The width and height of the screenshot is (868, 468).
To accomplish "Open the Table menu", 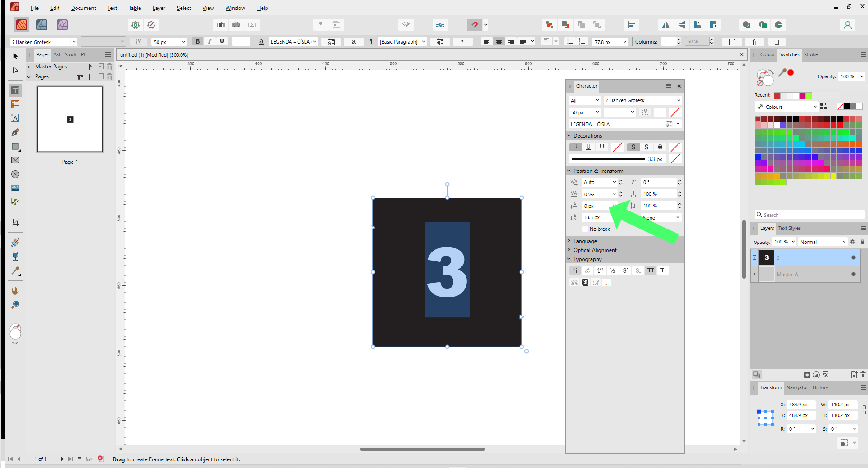I will [x=135, y=8].
